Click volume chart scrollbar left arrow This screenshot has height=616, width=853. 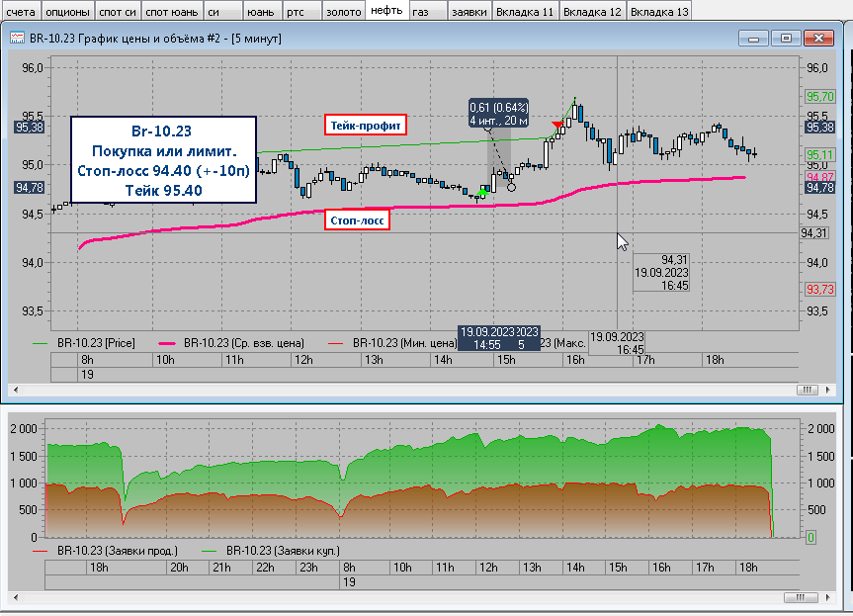(x=16, y=597)
